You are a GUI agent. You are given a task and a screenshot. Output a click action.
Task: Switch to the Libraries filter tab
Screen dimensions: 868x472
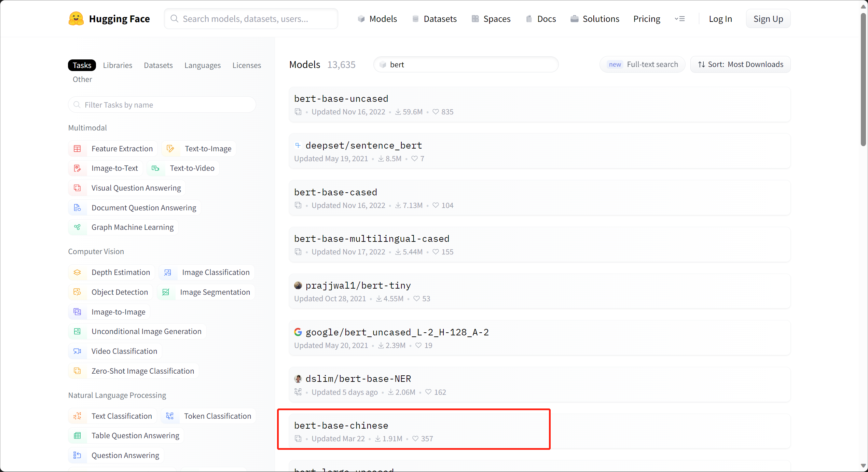(x=118, y=65)
